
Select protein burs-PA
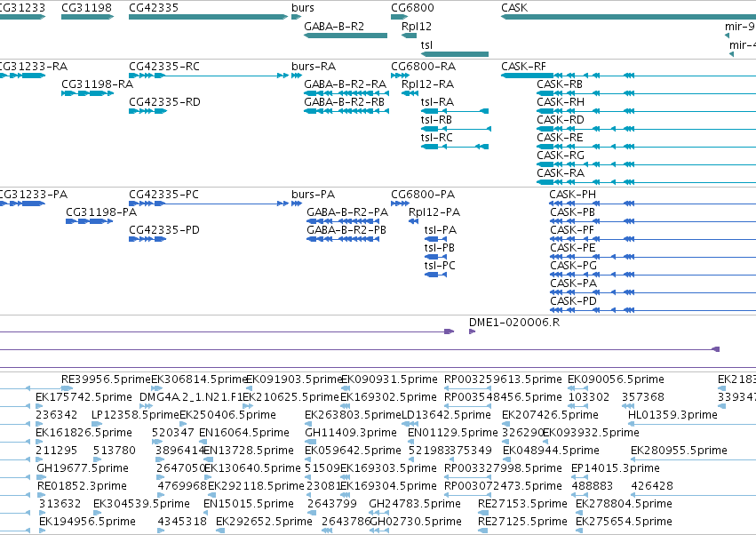click(x=297, y=204)
